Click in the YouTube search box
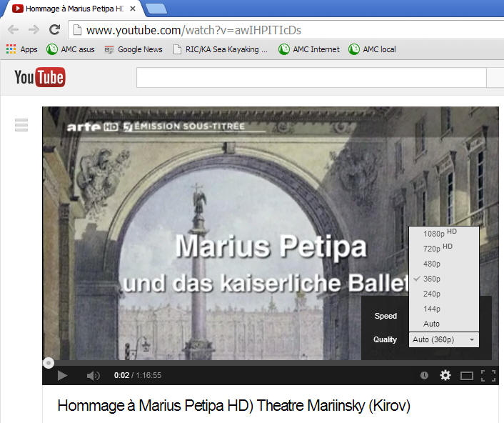This screenshot has height=423, width=504. 311,77
